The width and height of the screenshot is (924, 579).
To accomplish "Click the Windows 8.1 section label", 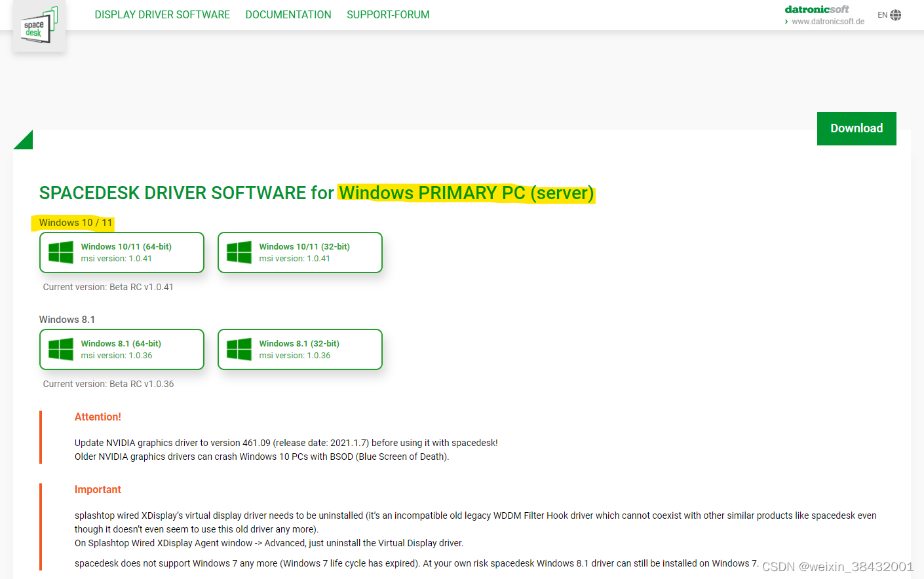I will [67, 320].
